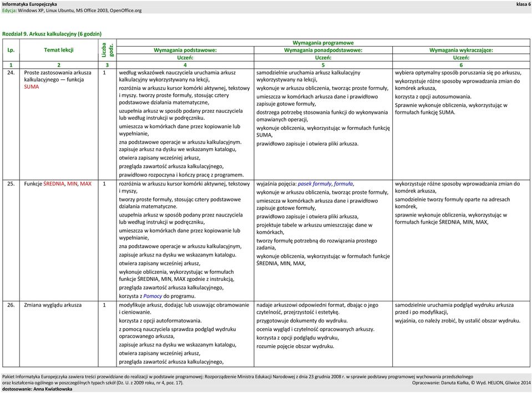Click row number '24.'

click(11, 73)
